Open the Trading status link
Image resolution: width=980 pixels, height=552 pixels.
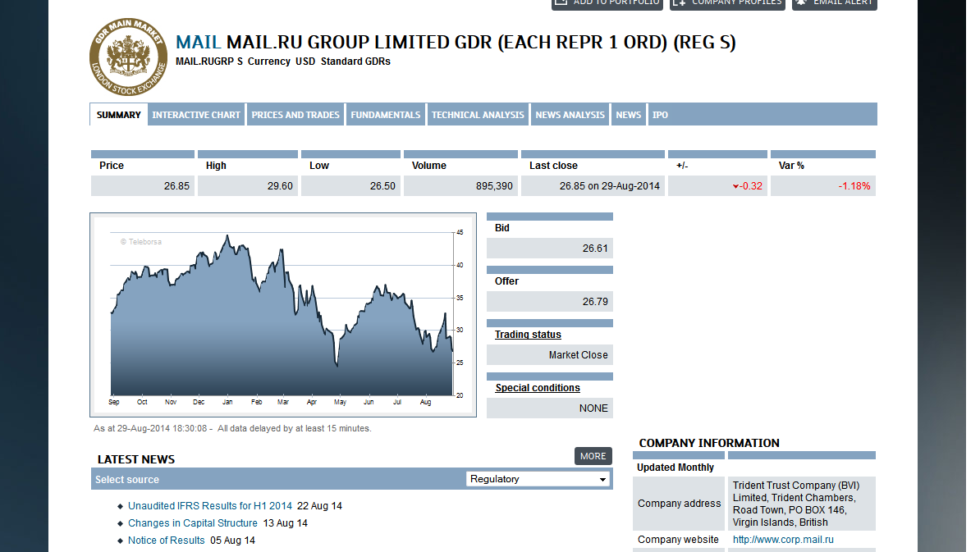tap(528, 335)
